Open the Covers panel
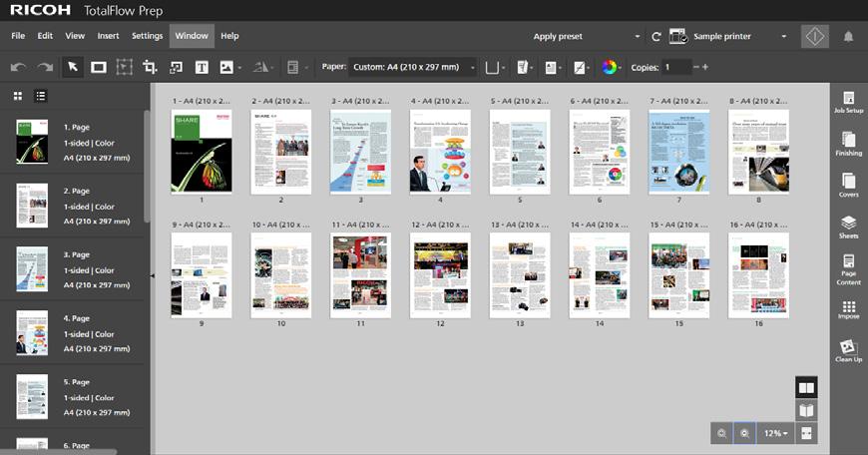The width and height of the screenshot is (868, 455). pyautogui.click(x=849, y=186)
